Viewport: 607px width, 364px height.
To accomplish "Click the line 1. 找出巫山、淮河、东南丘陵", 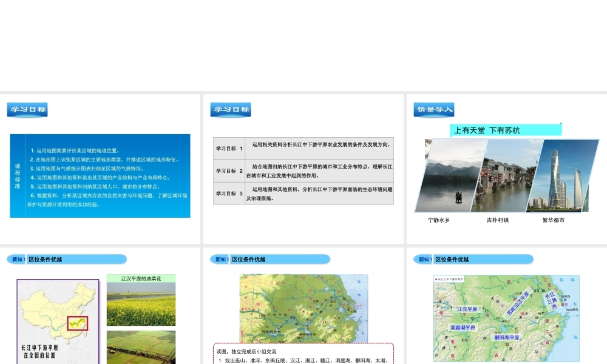I will pos(303,360).
